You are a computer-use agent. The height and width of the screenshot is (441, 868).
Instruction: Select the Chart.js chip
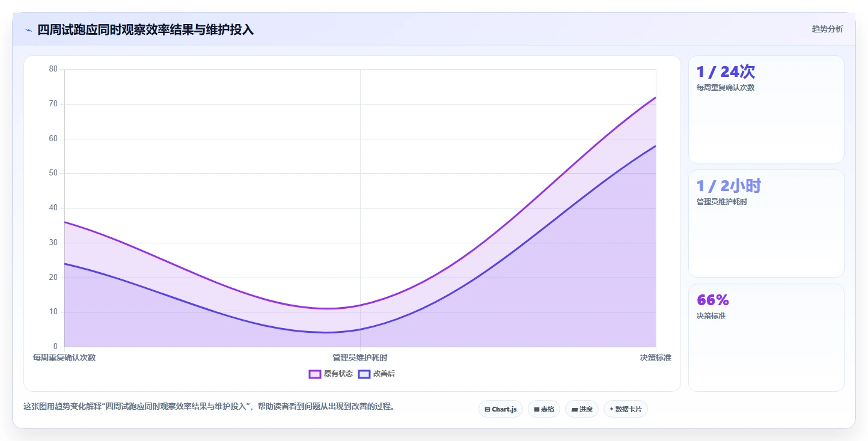pyautogui.click(x=501, y=409)
